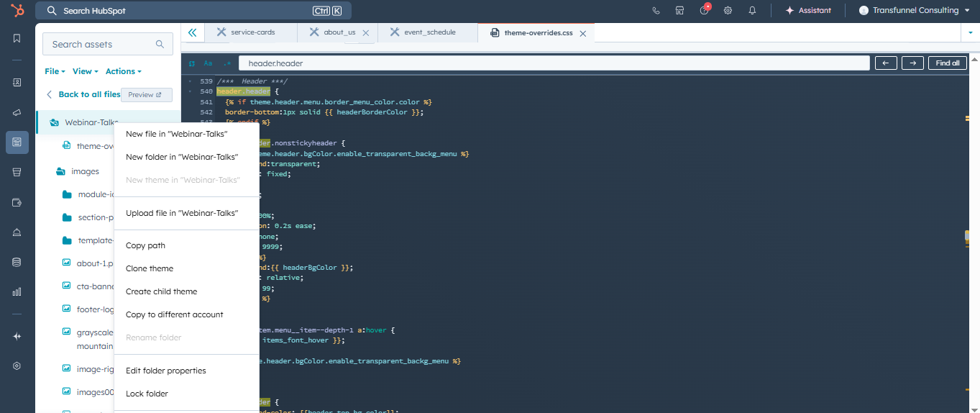
Task: Open the Transfunnel Consulting account dropdown
Action: point(915,11)
